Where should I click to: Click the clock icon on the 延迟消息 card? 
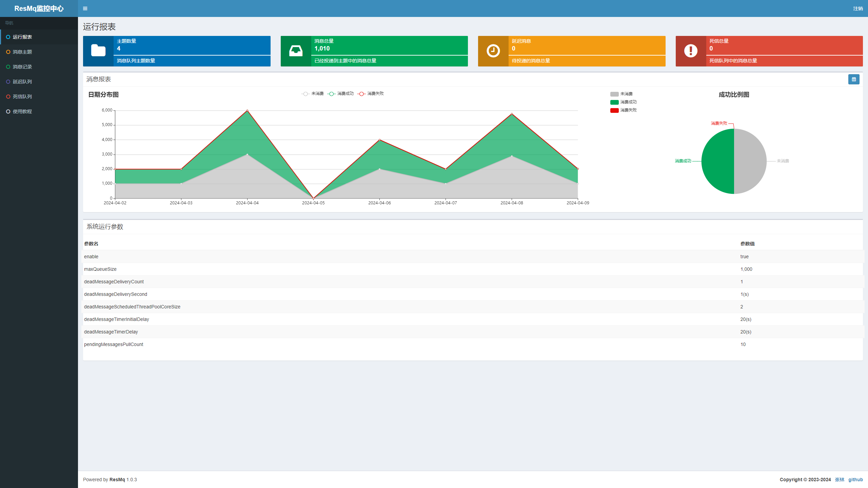pos(493,51)
